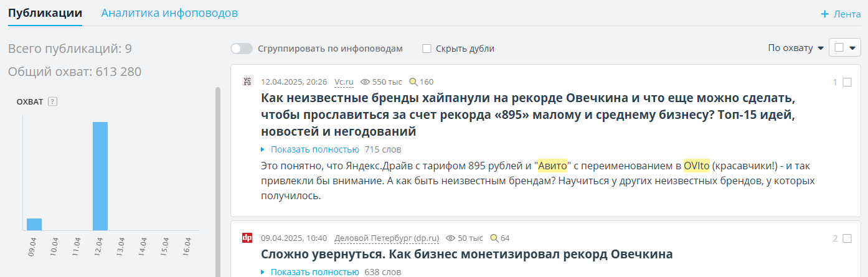868x277 pixels.
Task: Click highlighted word Авито in the snippet
Action: pyautogui.click(x=552, y=166)
